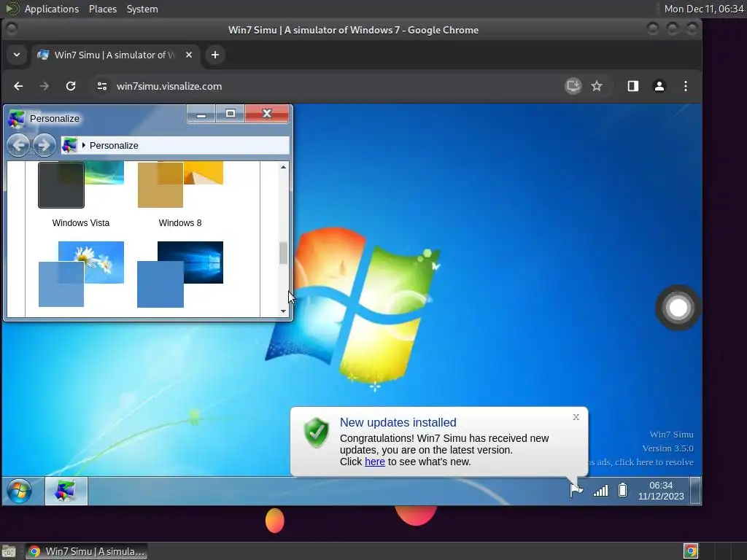747x560 pixels.
Task: Click the show desktop icon in bottom panel
Action: click(x=9, y=551)
